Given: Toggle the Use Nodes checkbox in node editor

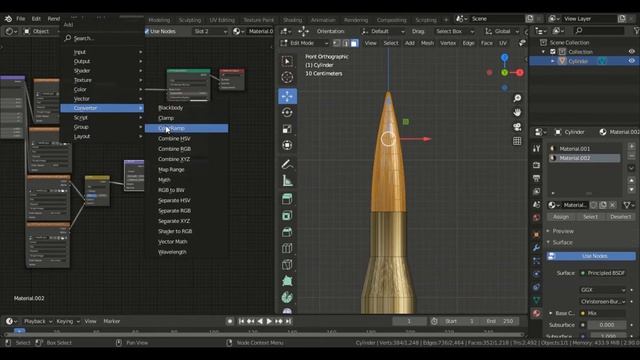Looking at the screenshot, I should click(147, 31).
